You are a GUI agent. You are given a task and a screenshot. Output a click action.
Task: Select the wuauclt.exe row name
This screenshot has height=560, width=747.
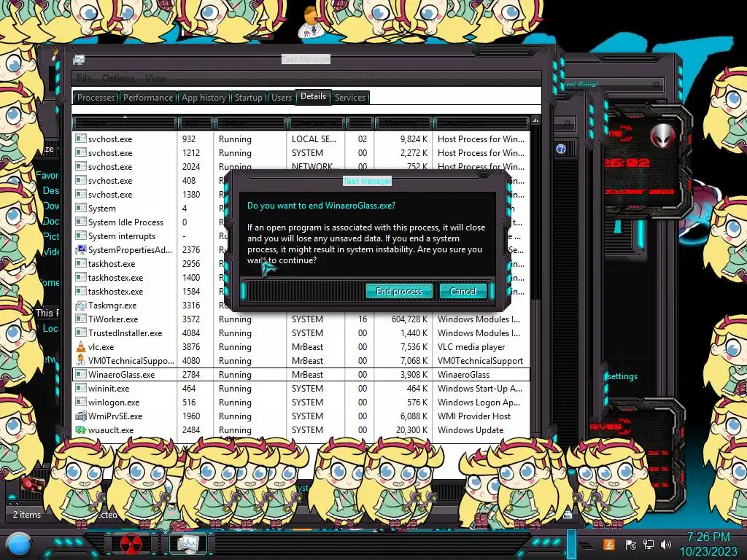pos(111,430)
